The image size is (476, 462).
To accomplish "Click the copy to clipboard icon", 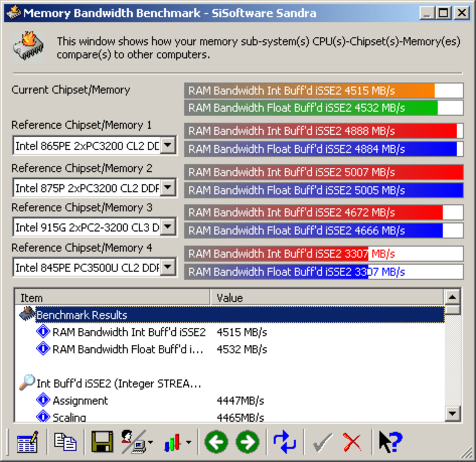I will (x=65, y=442).
